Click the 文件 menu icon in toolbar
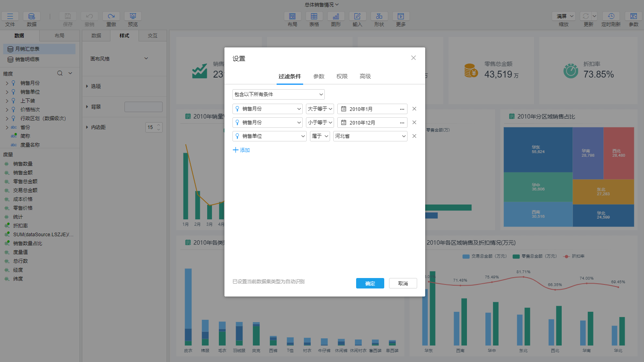 coord(10,16)
